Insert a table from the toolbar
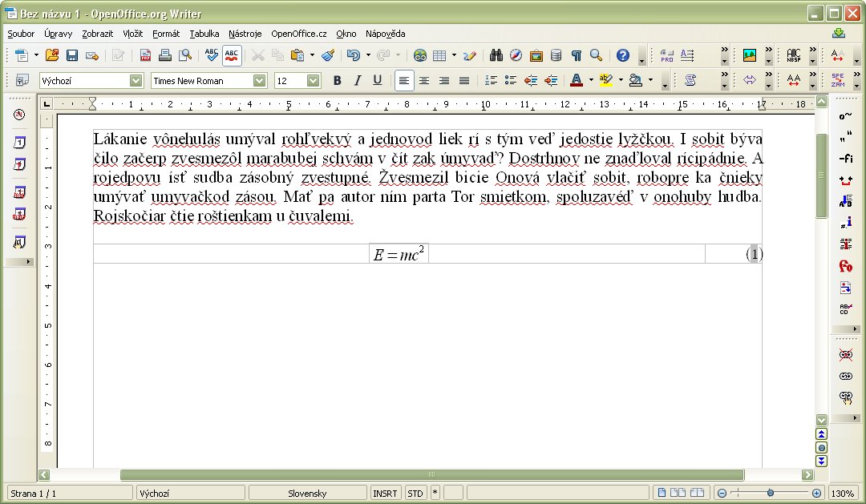The image size is (866, 504). (439, 55)
